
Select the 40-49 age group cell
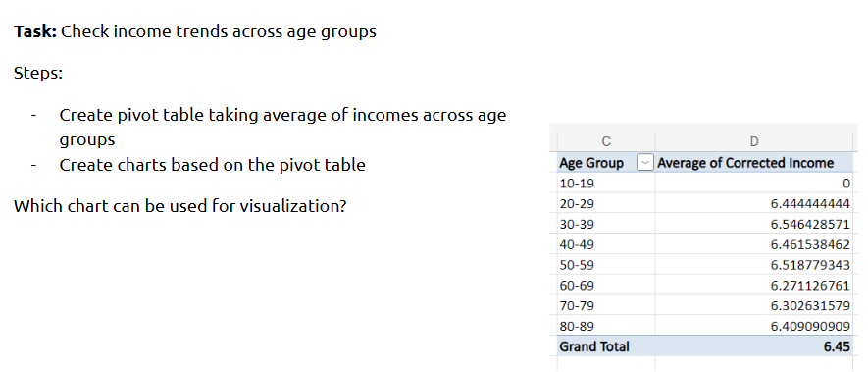pos(605,244)
